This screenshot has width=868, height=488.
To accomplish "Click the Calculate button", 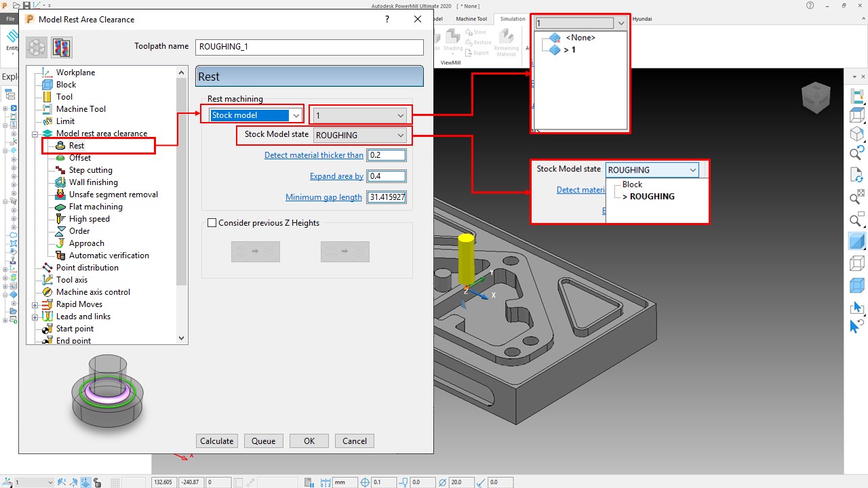I will tap(216, 441).
